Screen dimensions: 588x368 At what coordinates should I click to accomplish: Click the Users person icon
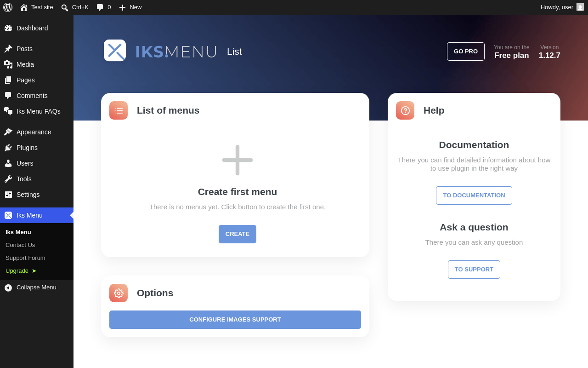tap(8, 163)
